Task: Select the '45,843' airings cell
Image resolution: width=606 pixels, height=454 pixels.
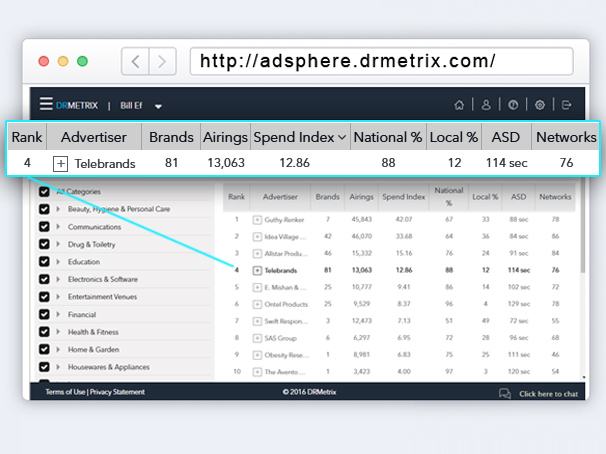Action: pyautogui.click(x=361, y=220)
